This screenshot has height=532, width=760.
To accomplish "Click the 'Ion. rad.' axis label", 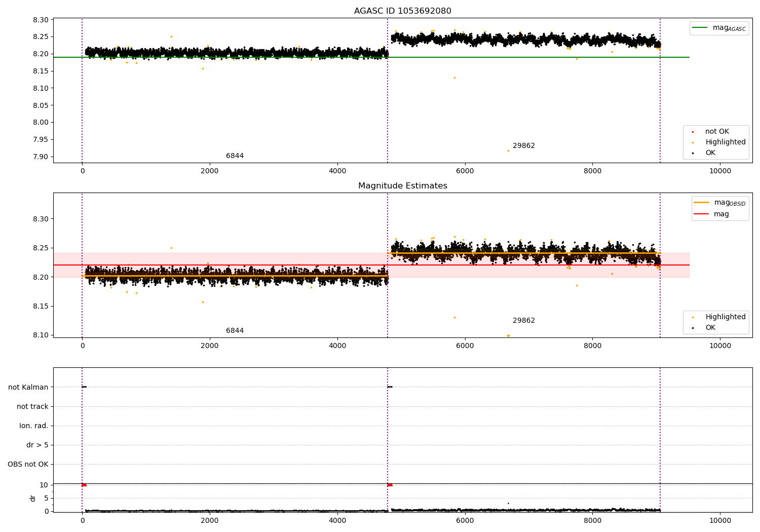I will pos(34,426).
